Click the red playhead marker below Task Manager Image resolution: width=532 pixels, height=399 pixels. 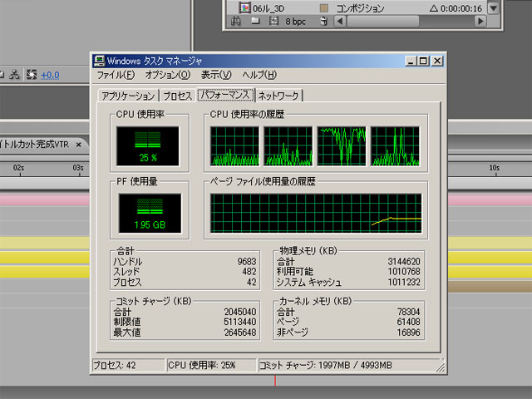(275, 381)
